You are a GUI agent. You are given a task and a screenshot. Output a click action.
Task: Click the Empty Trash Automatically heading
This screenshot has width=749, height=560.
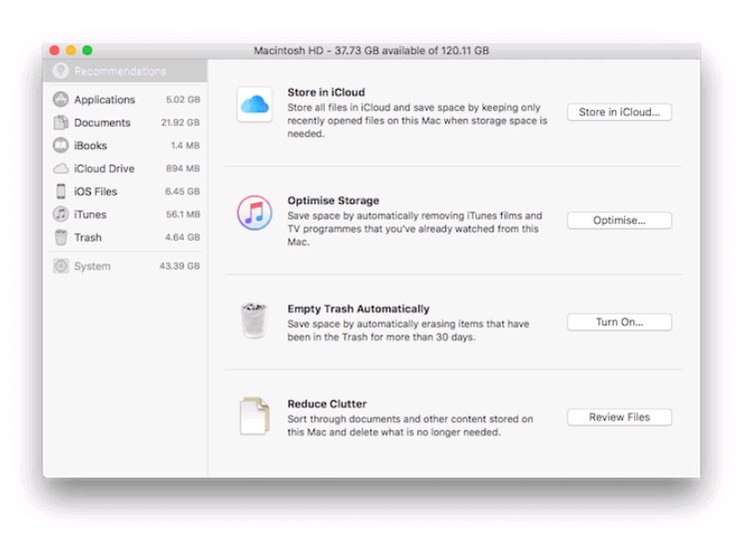[x=359, y=308]
